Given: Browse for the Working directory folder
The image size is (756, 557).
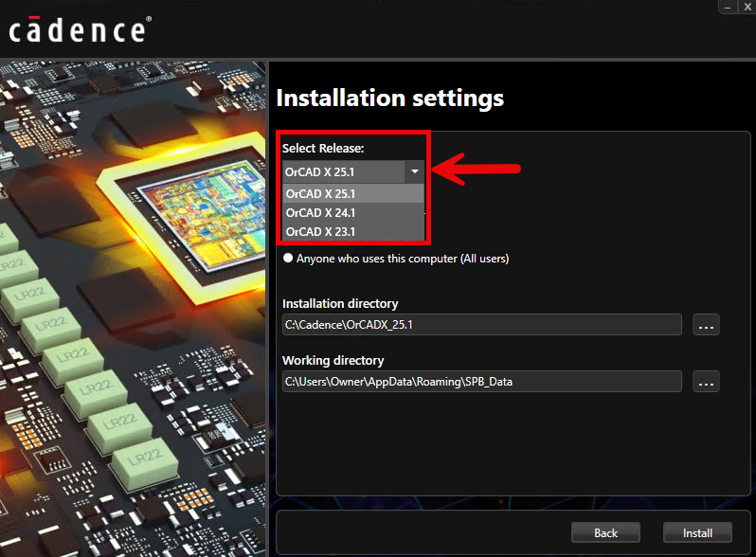Looking at the screenshot, I should pyautogui.click(x=706, y=382).
